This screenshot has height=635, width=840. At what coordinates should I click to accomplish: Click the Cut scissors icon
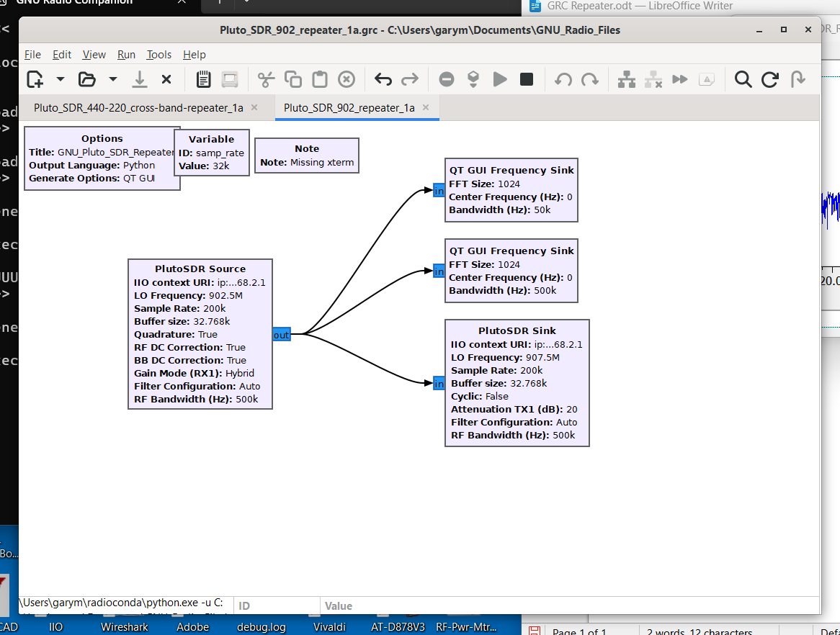(267, 79)
